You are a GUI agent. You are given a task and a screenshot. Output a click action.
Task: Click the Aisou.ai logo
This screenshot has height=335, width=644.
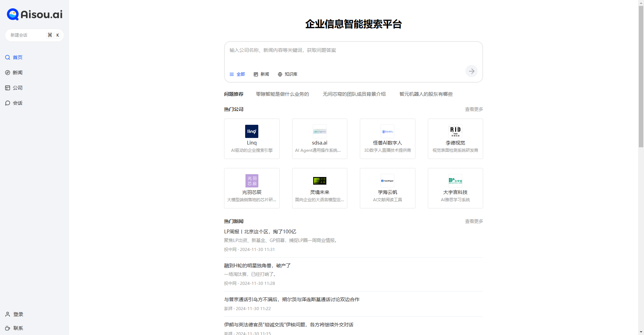tap(35, 14)
